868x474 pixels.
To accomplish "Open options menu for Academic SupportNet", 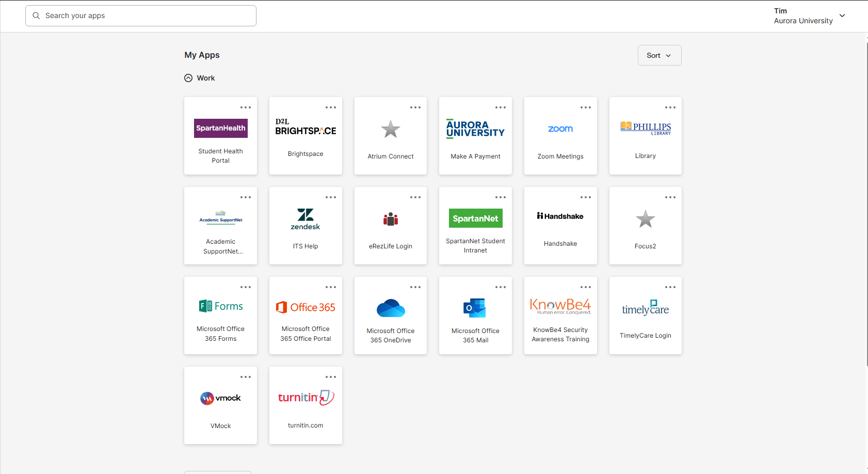I will (246, 197).
